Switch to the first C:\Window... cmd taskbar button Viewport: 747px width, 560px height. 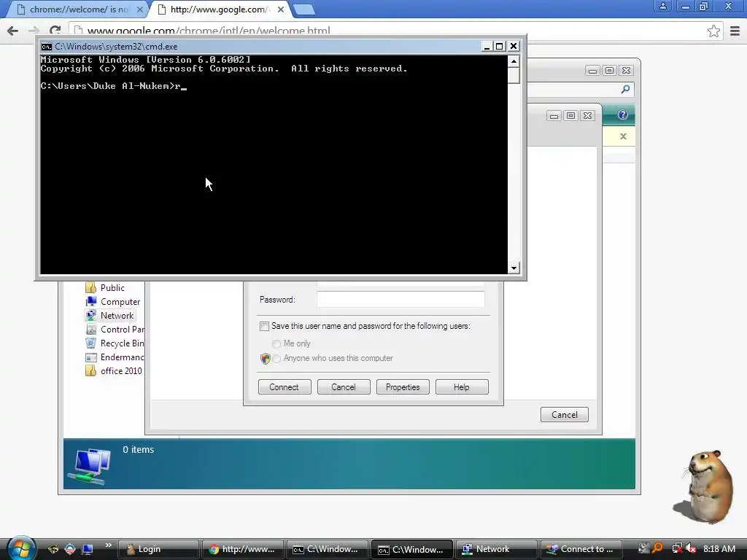coord(328,549)
